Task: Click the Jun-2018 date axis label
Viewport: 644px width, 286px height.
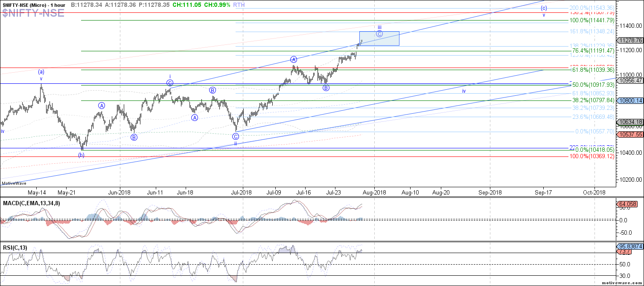Action: [119, 192]
